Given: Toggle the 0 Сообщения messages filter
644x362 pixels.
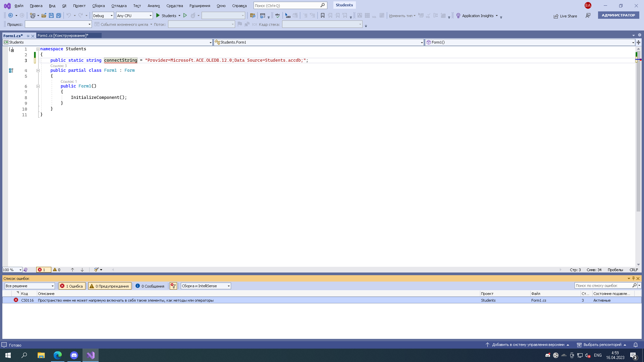Looking at the screenshot, I should [150, 286].
